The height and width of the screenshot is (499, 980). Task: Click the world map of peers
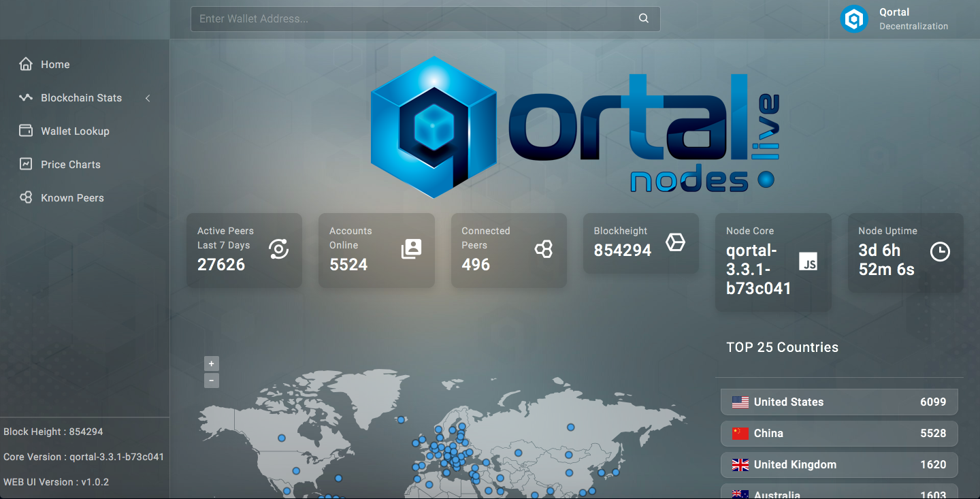pos(442,434)
